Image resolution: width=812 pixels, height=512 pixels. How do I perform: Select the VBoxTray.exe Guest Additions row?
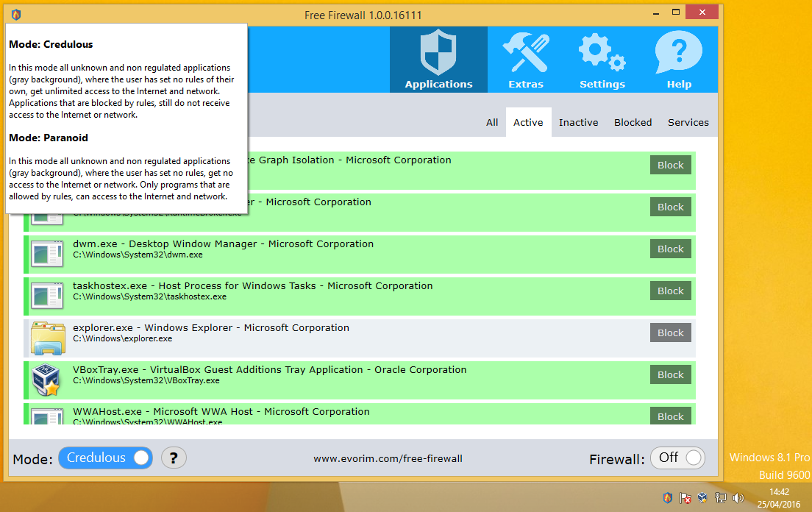[360, 380]
